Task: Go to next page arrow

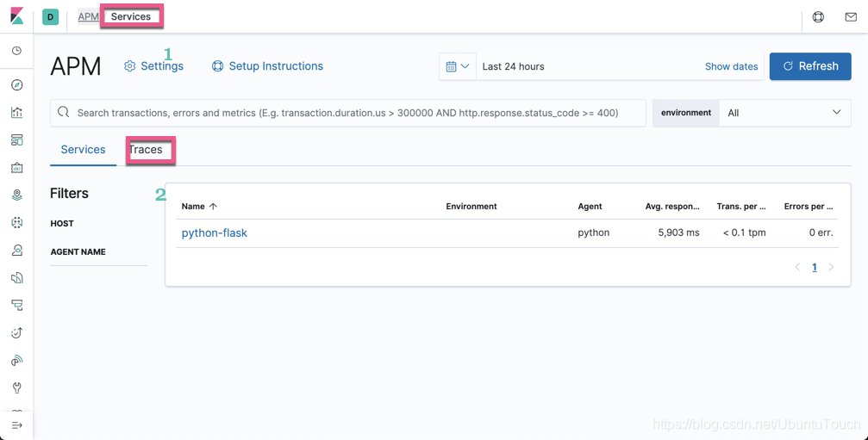Action: coord(831,267)
